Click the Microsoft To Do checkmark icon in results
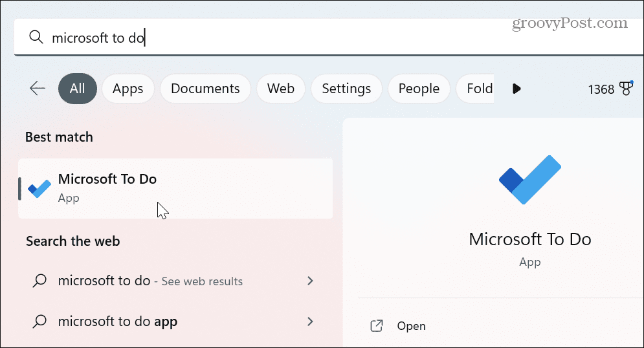The height and width of the screenshot is (348, 644). coord(39,188)
